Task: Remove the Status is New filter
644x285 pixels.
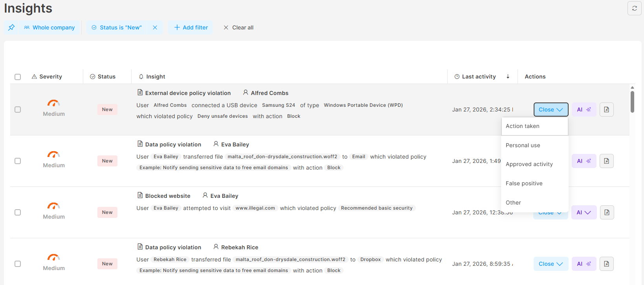Action: 155,27
